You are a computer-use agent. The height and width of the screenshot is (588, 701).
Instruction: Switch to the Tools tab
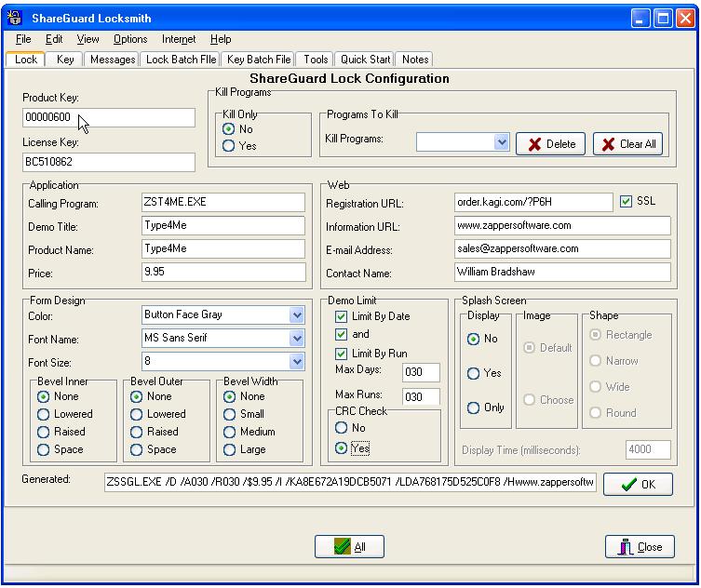316,60
